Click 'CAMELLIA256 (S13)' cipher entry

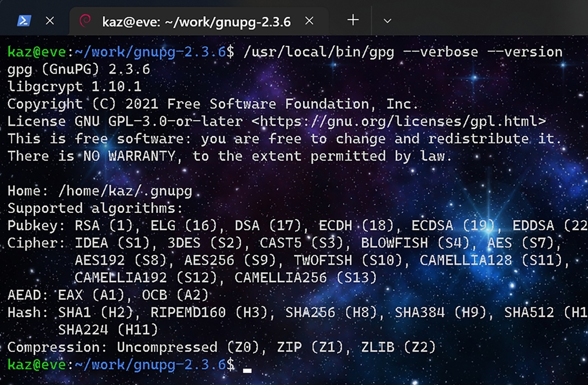[x=306, y=278]
